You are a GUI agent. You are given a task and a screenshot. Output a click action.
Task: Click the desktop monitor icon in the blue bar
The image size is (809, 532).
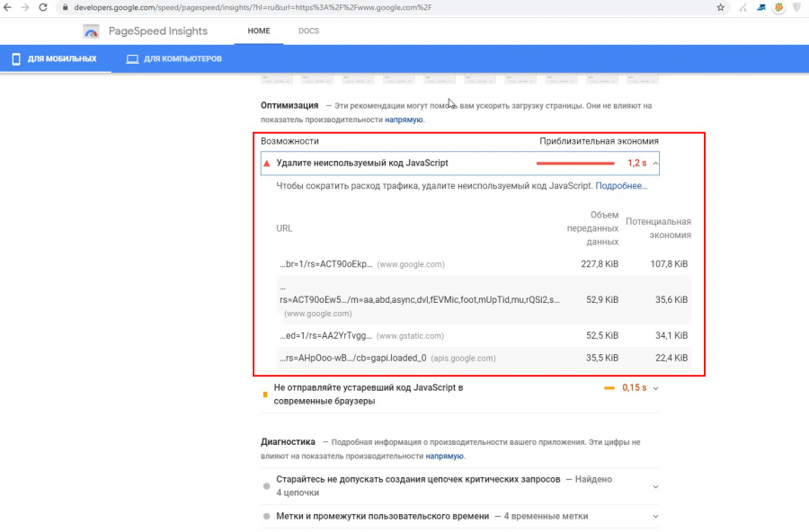(132, 59)
